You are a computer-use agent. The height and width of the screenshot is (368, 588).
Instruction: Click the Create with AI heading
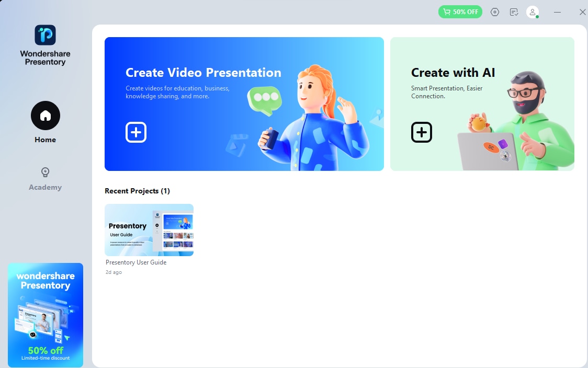coord(453,72)
